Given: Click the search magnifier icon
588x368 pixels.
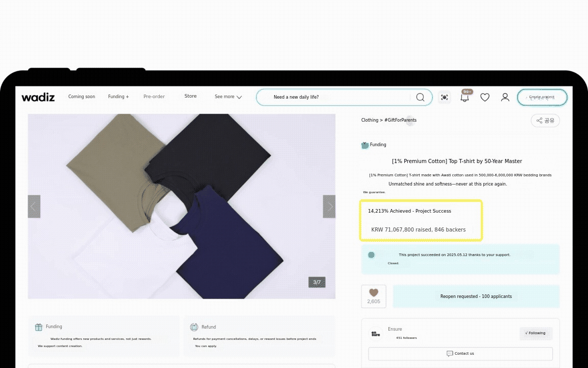Looking at the screenshot, I should (x=420, y=97).
